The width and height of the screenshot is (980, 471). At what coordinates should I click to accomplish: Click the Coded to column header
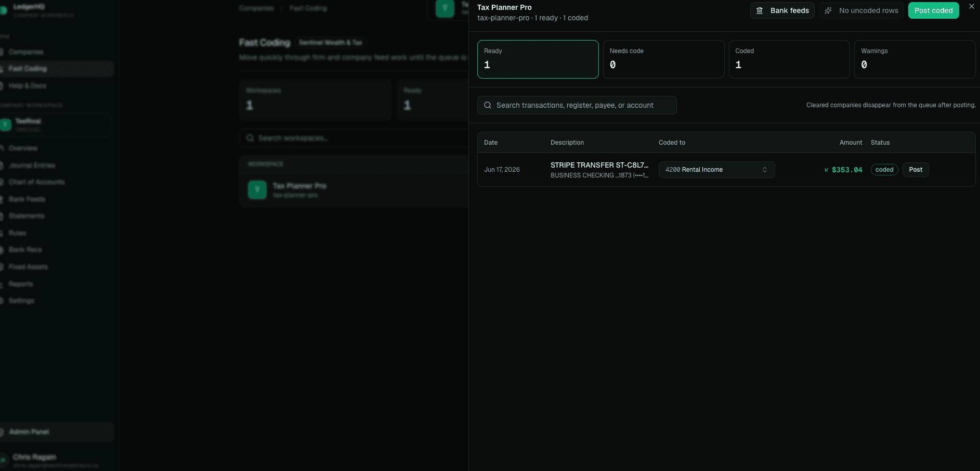[672, 143]
